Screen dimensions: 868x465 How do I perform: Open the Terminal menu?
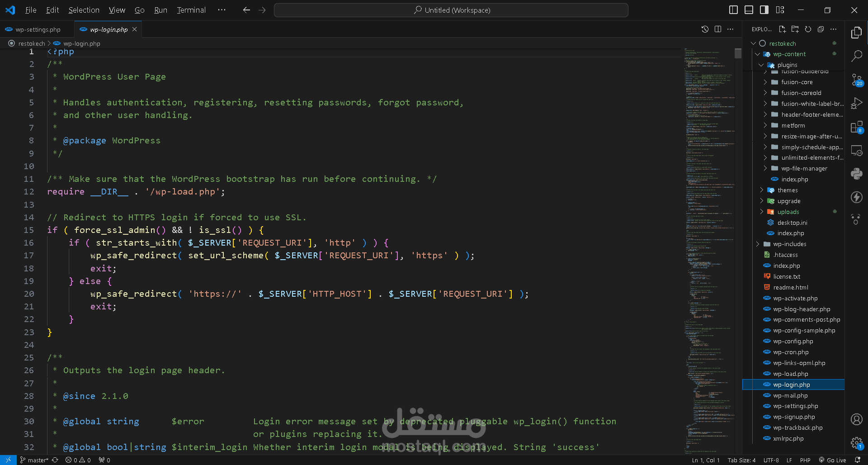click(191, 10)
